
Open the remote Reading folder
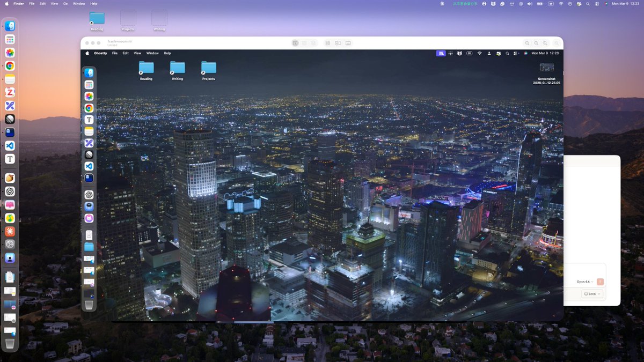(146, 71)
